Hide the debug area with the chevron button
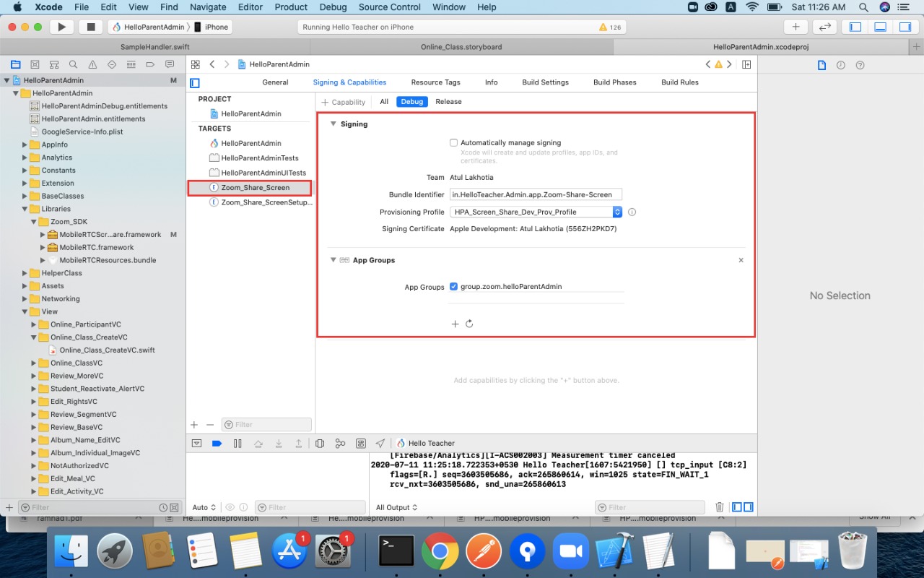 click(x=196, y=443)
